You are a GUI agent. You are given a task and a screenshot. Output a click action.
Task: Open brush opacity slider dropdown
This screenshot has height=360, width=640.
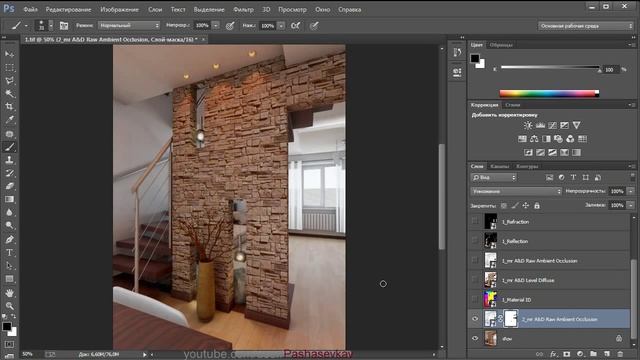[x=216, y=25]
